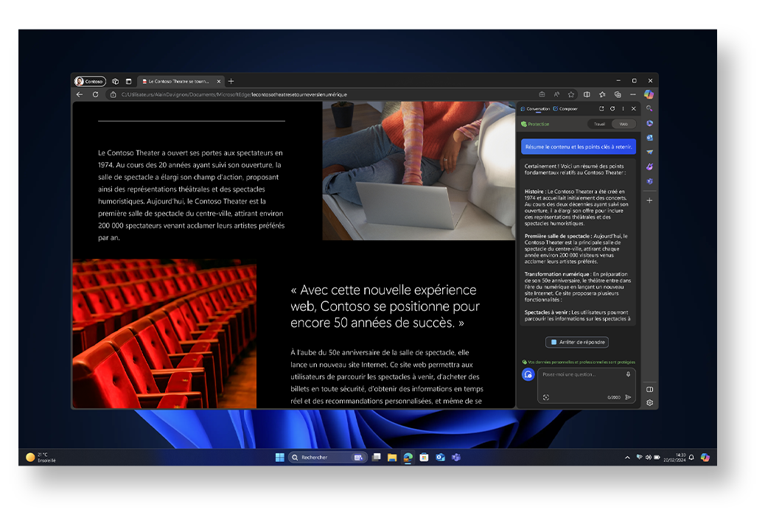Open the Contoso profile button
The width and height of the screenshot is (765, 532).
pos(90,82)
